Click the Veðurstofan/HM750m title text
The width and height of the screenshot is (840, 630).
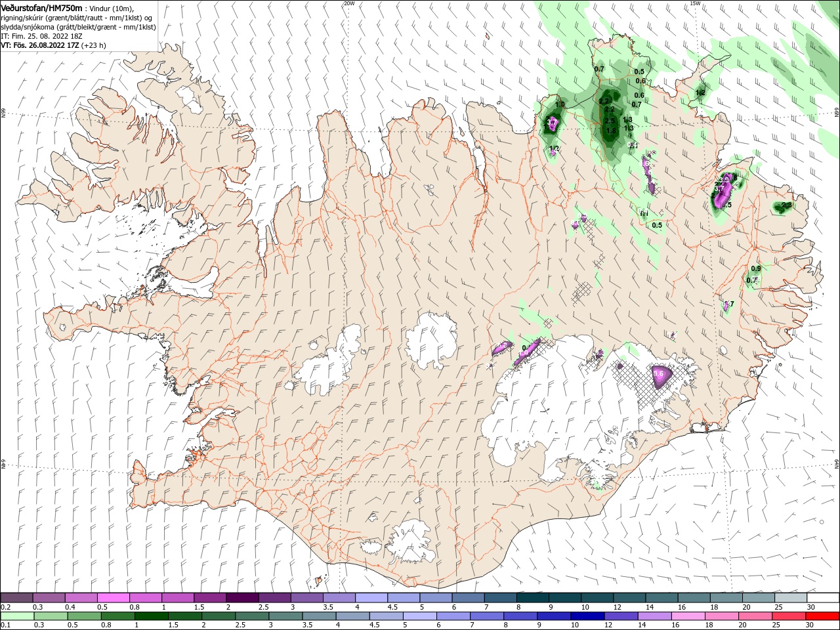coord(42,8)
